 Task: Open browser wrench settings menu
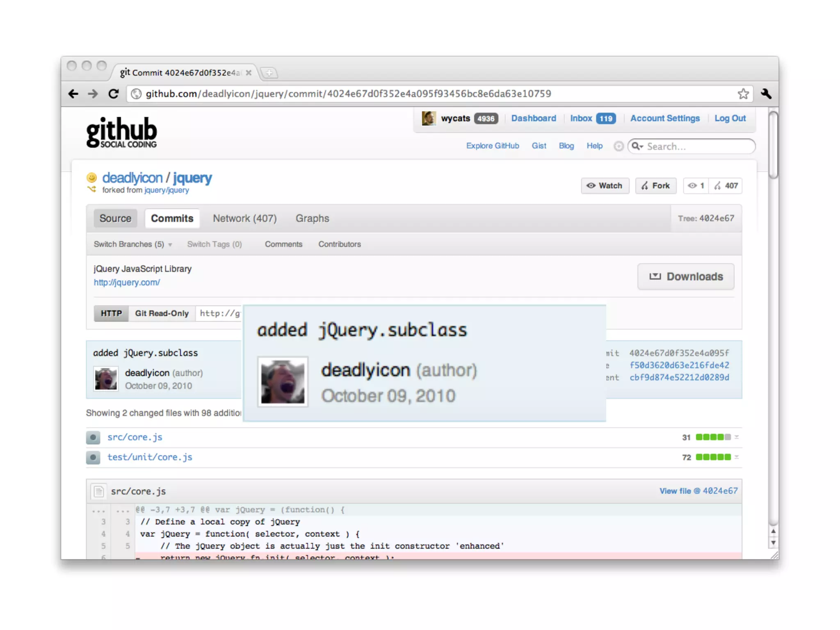click(x=766, y=94)
